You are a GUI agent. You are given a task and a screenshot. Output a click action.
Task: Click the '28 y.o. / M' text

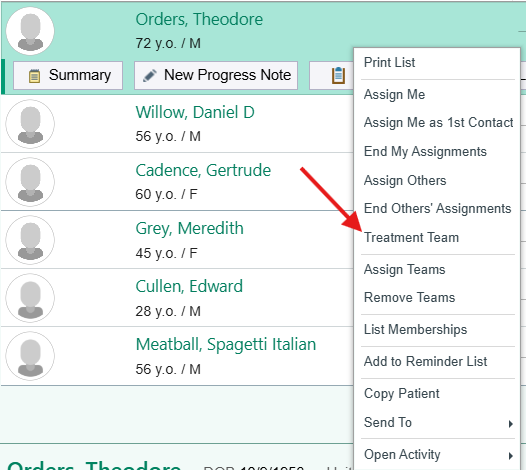point(168,311)
